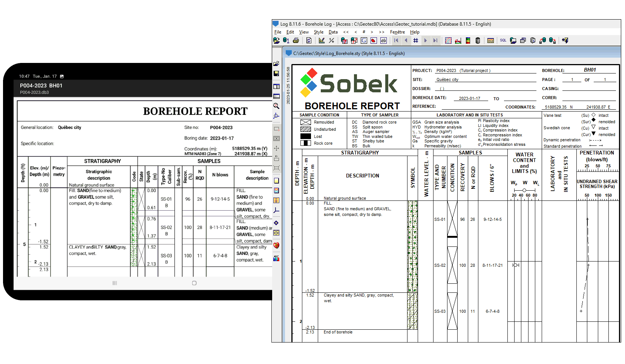Click sample SS-02 in Sobek log

tap(440, 265)
